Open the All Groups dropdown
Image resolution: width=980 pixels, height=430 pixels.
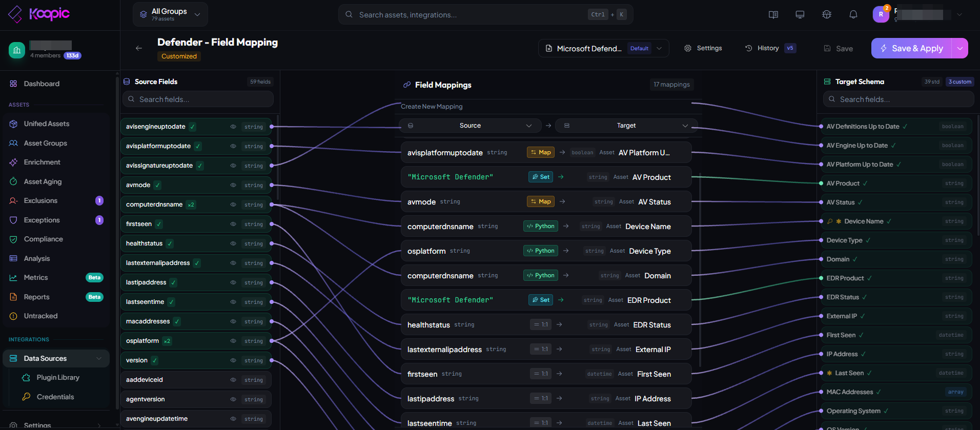170,14
